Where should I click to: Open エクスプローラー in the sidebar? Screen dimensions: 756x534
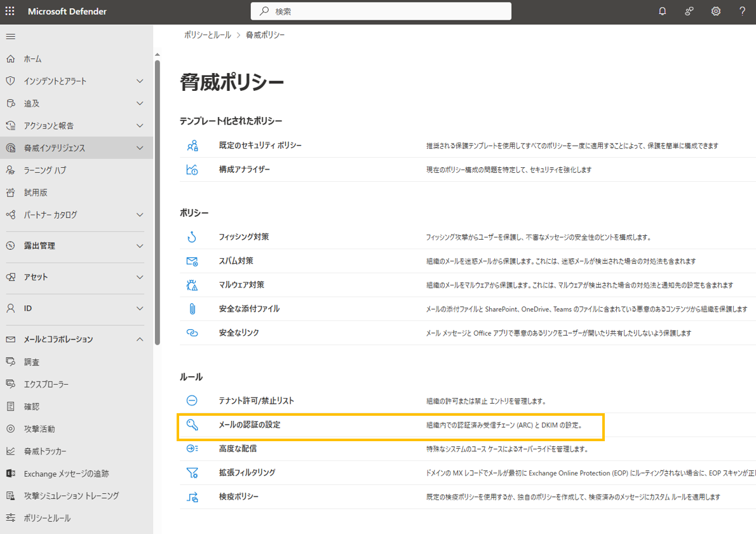[76, 385]
